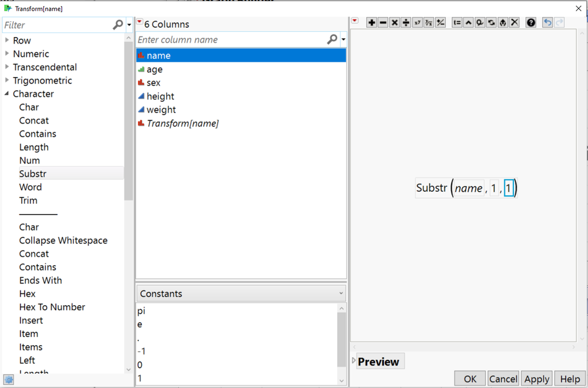
Task: Pick the -1 constant
Action: 141,352
